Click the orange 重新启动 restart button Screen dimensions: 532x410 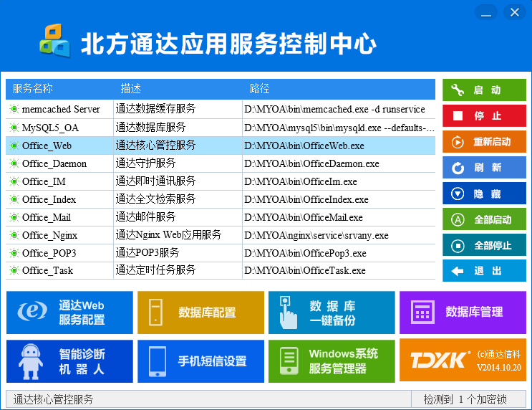[x=484, y=142]
